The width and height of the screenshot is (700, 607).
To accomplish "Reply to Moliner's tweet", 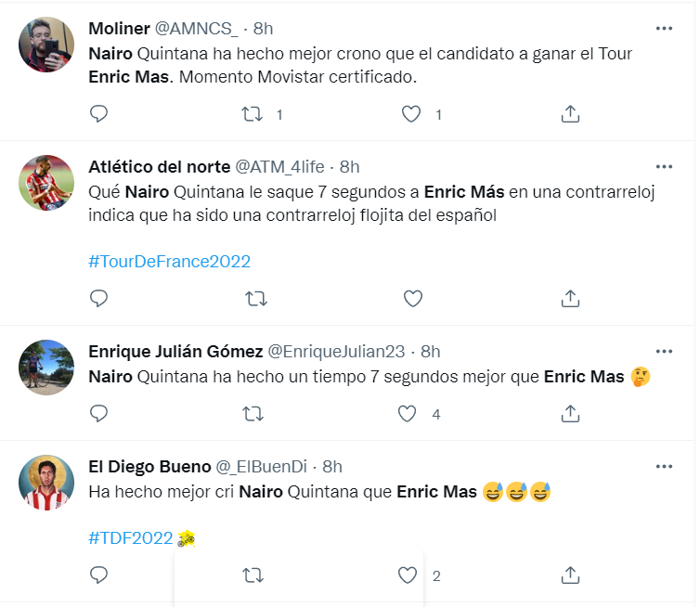I will point(99,114).
